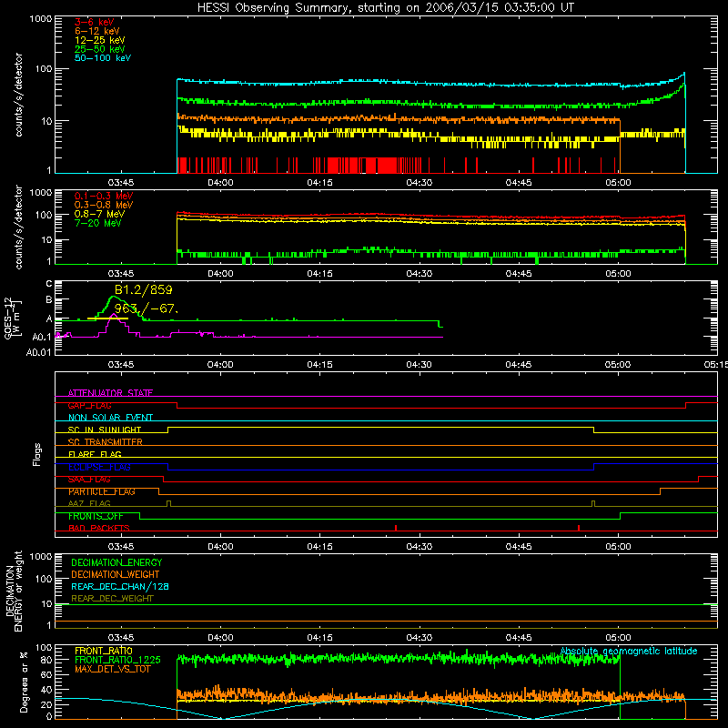The height and width of the screenshot is (728, 728).
Task: Click the Degrees or % axis label
Action: 24,682
